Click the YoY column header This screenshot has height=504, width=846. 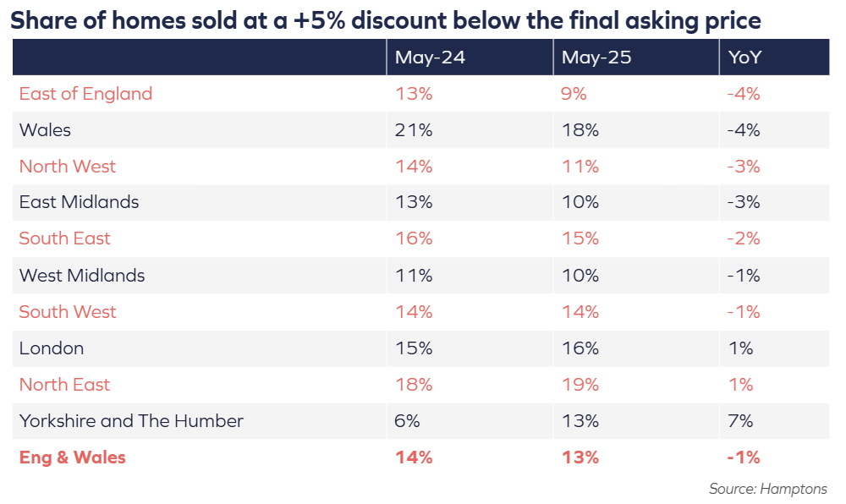coord(744,58)
